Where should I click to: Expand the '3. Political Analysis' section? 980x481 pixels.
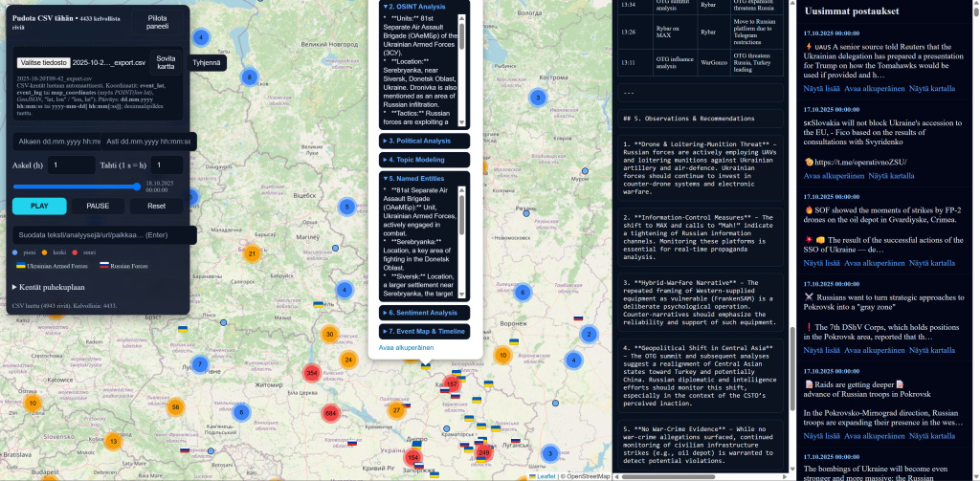(423, 141)
